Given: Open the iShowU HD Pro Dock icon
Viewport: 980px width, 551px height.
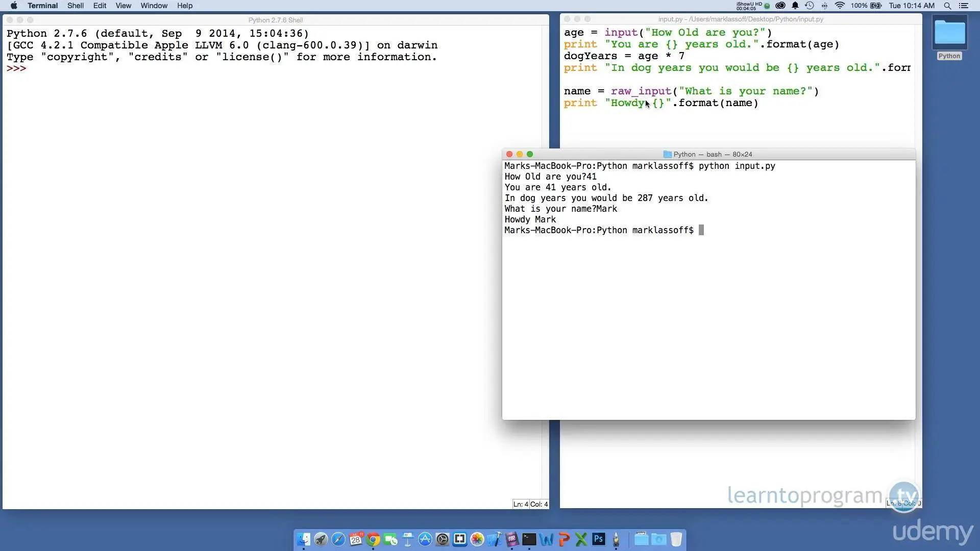Looking at the screenshot, I should point(512,539).
